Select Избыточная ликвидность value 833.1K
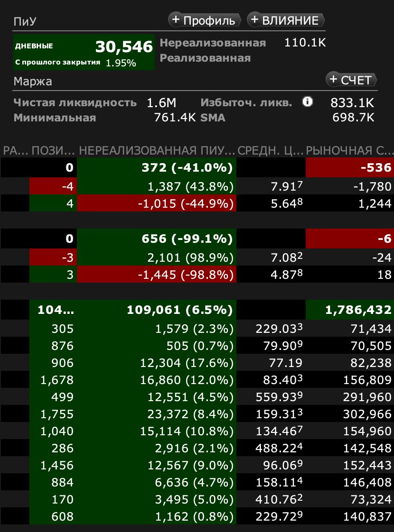The image size is (394, 532). click(x=352, y=103)
